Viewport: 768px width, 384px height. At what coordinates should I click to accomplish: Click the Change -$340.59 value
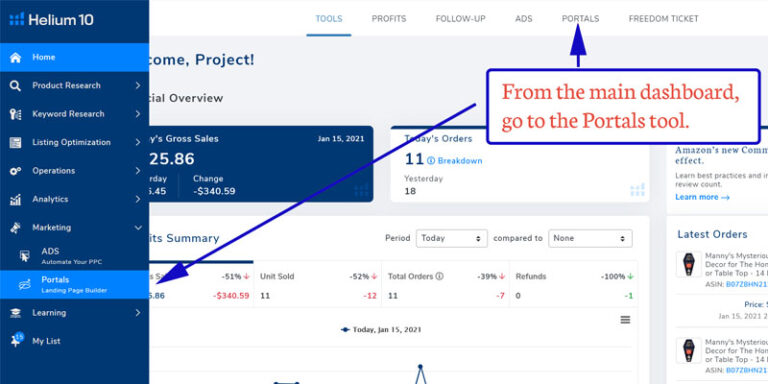(214, 191)
